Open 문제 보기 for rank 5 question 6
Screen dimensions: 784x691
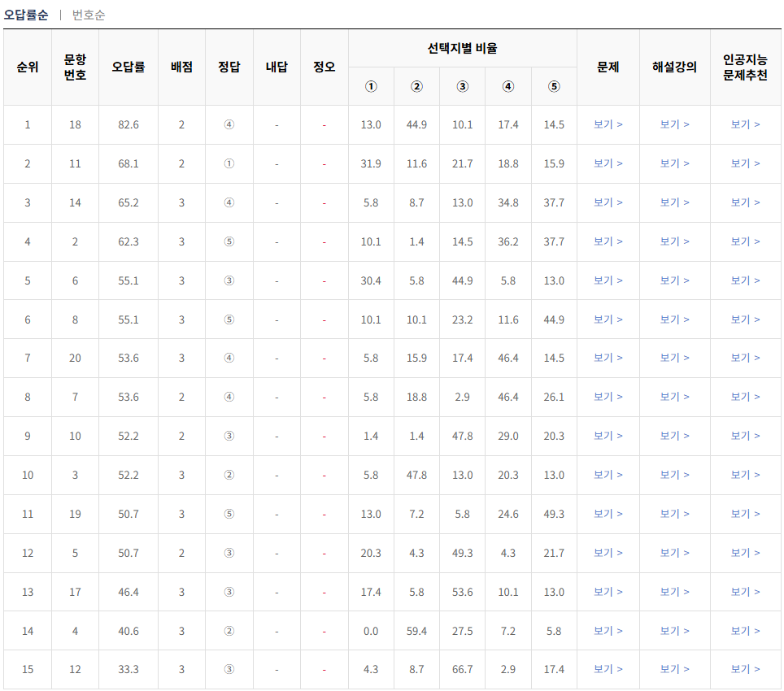point(608,280)
